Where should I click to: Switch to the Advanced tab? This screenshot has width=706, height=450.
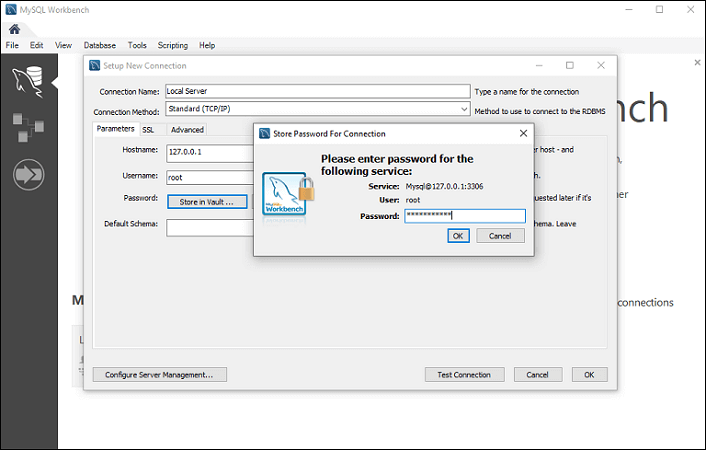[187, 130]
